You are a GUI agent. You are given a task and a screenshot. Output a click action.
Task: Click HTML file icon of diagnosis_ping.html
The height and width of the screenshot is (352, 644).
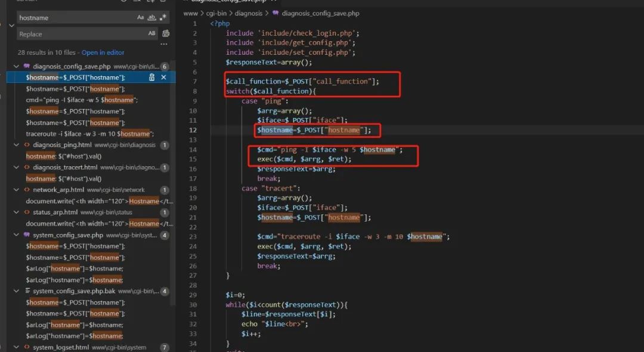(x=27, y=145)
